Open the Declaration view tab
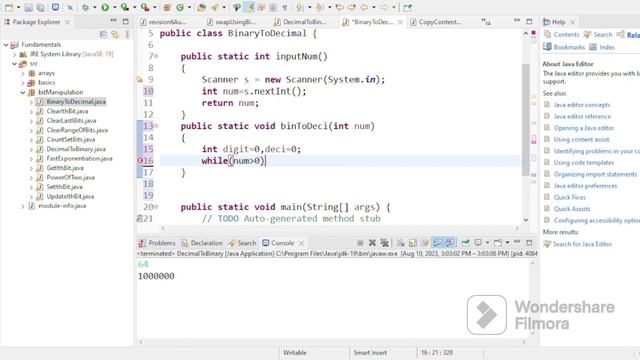This screenshot has width=640, height=360. tap(202, 243)
